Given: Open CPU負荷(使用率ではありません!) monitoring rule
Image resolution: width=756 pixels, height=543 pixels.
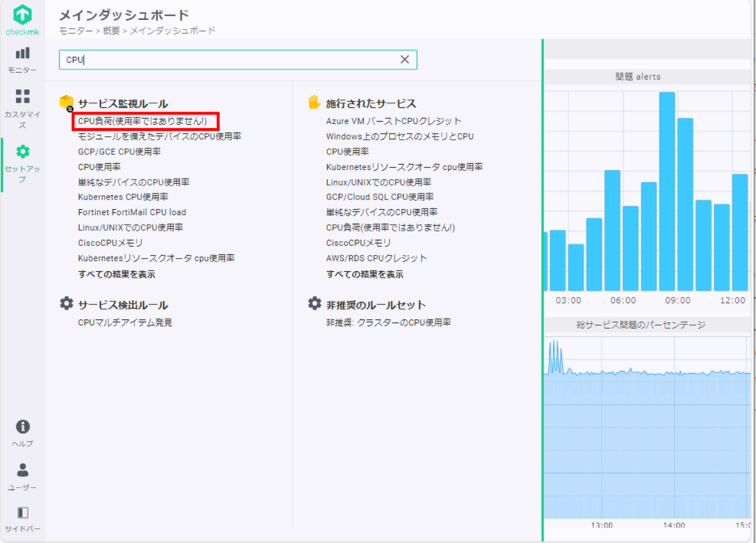Looking at the screenshot, I should 142,121.
